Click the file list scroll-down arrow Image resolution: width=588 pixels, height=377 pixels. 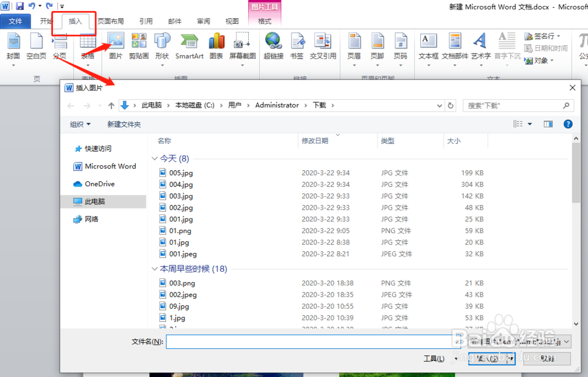pos(576,324)
